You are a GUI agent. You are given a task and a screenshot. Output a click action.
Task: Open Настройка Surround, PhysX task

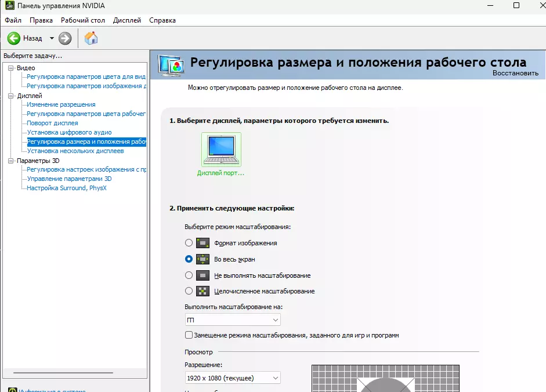[67, 188]
